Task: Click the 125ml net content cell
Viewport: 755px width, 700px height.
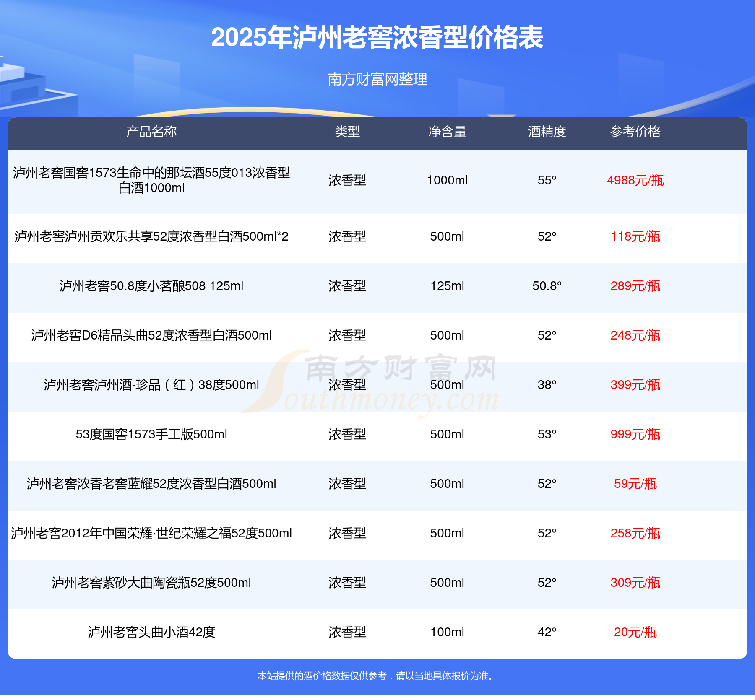Action: (x=447, y=286)
